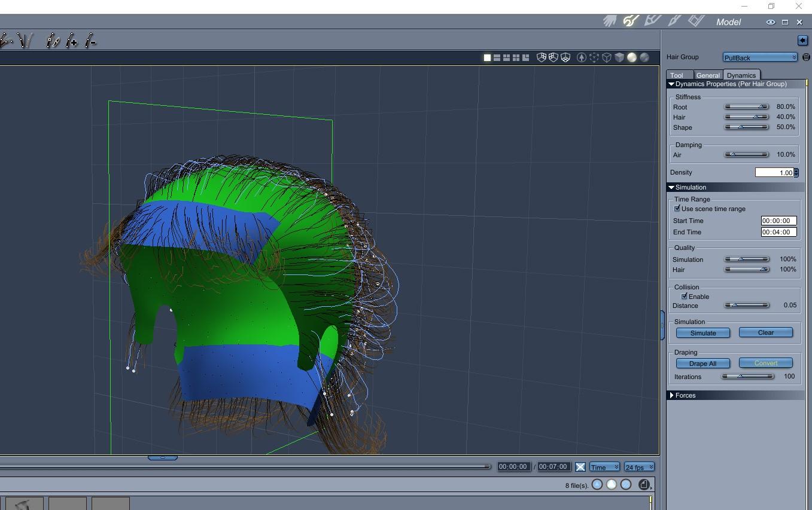Switch to two-row viewport layout
Image resolution: width=812 pixels, height=510 pixels.
pyautogui.click(x=497, y=58)
